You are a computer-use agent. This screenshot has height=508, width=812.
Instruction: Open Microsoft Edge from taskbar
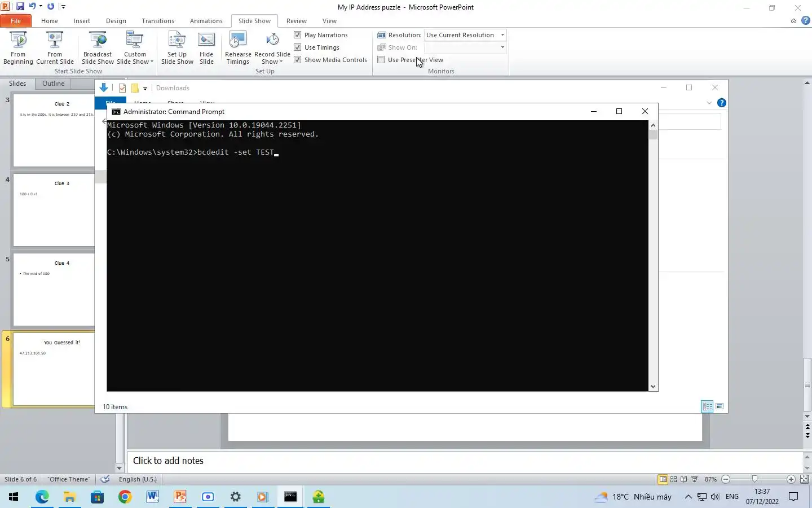(42, 497)
